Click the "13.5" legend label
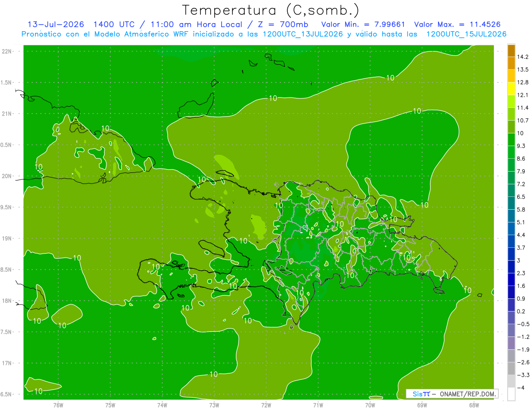This screenshot has height=411, width=532. [x=523, y=70]
